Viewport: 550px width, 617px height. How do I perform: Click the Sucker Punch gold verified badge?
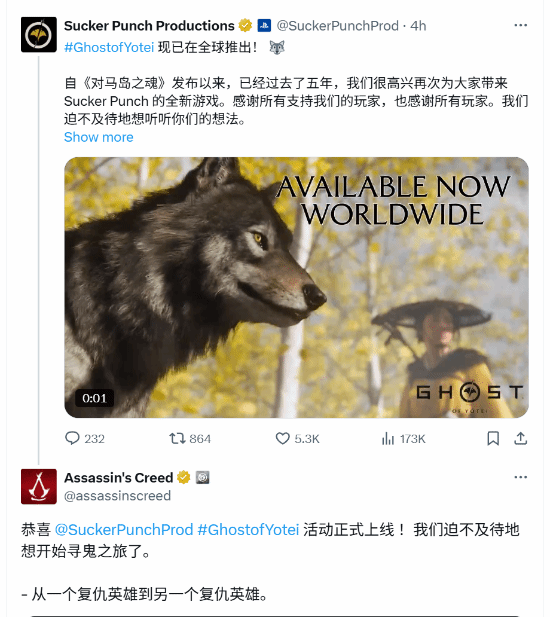[245, 26]
